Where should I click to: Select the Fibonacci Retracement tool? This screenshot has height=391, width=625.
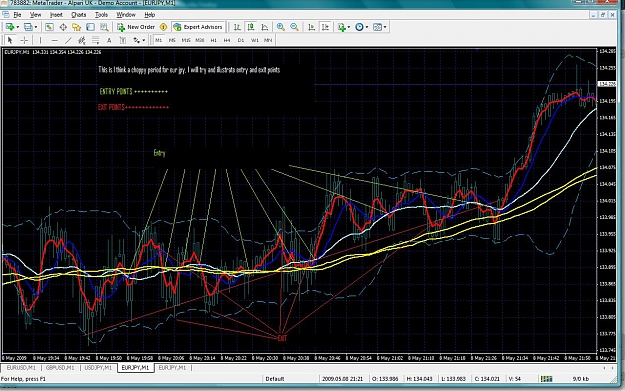95,40
